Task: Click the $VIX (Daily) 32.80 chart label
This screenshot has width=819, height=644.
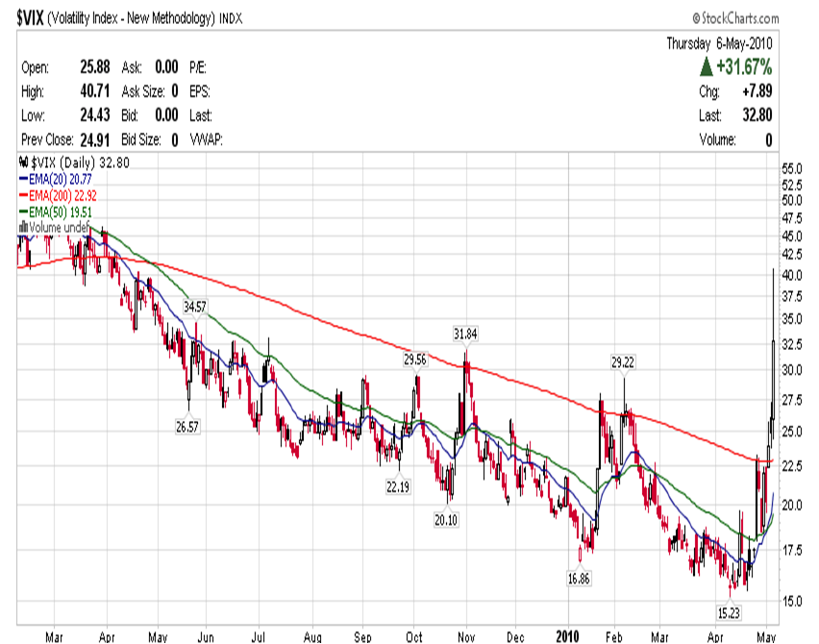Action: point(81,162)
